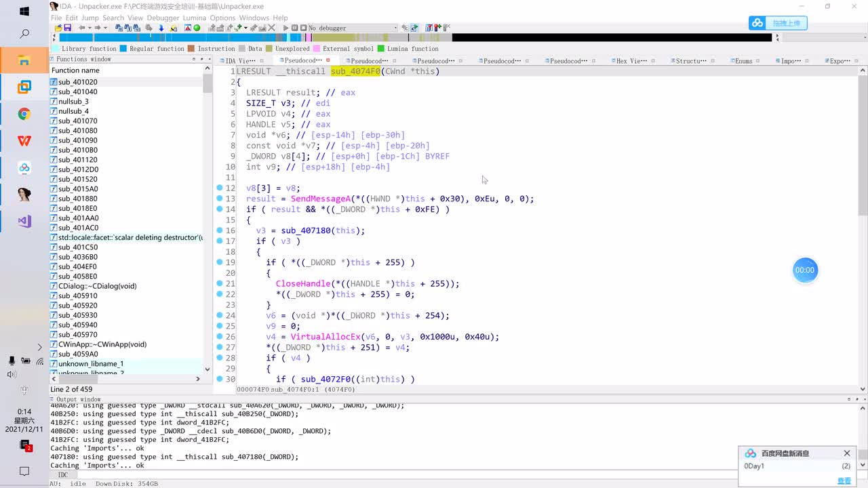Image resolution: width=868 pixels, height=488 pixels.
Task: Start the debugger process play icon
Action: (285, 28)
